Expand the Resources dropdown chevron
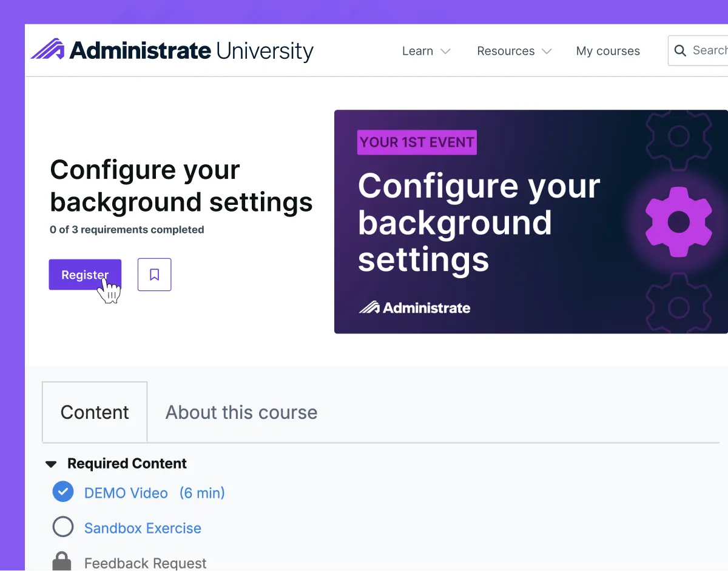Viewport: 728px width, 571px height. click(x=547, y=52)
